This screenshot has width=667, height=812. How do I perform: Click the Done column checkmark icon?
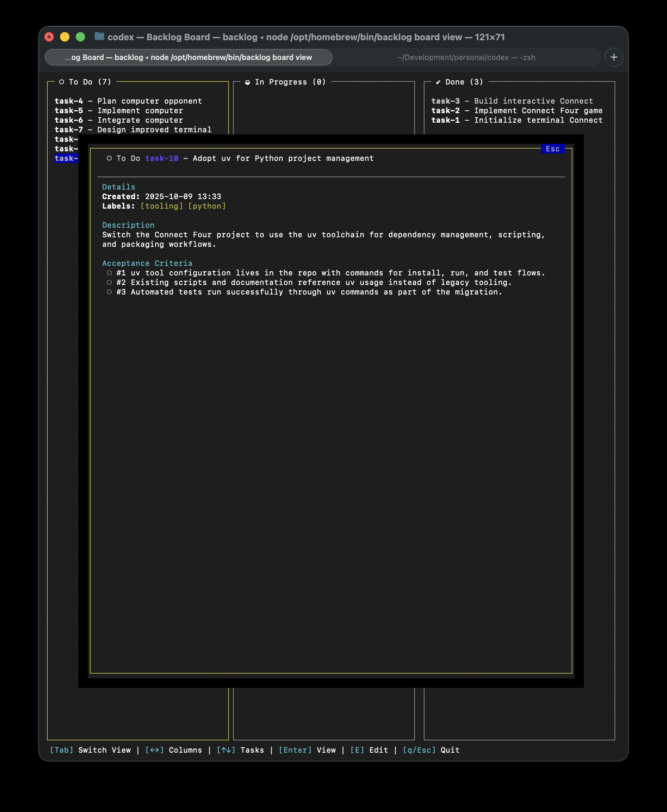coord(438,82)
